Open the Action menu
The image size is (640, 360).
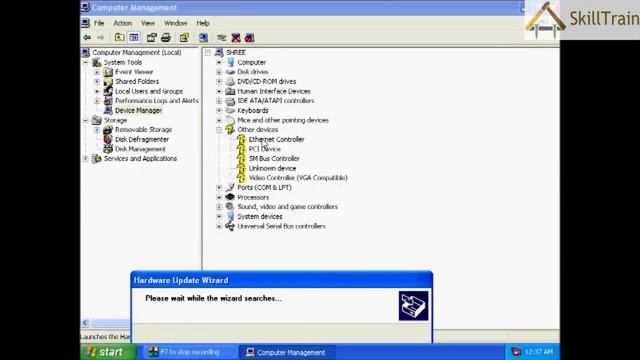pos(122,23)
